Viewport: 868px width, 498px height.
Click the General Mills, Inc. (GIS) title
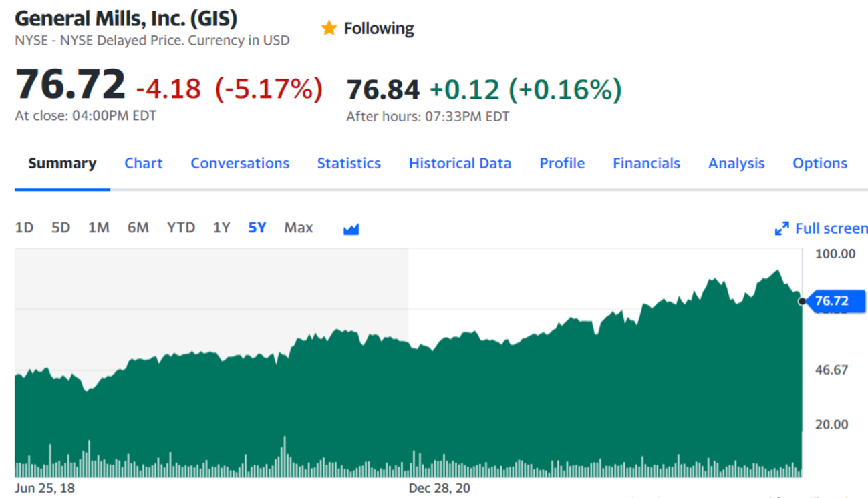(x=126, y=18)
